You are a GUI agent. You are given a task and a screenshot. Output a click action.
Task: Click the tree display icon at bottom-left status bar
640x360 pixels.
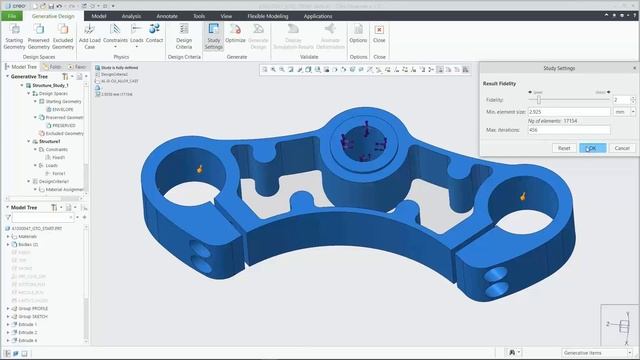(x=7, y=353)
